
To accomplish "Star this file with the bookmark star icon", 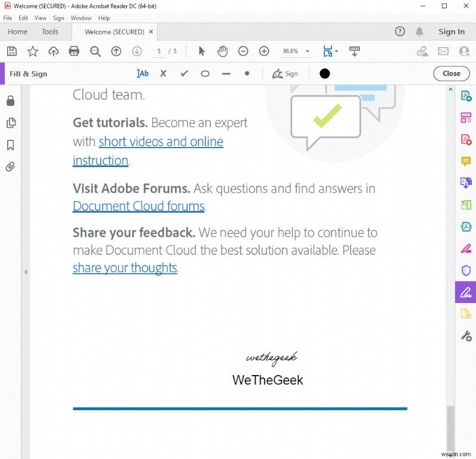I will [33, 51].
